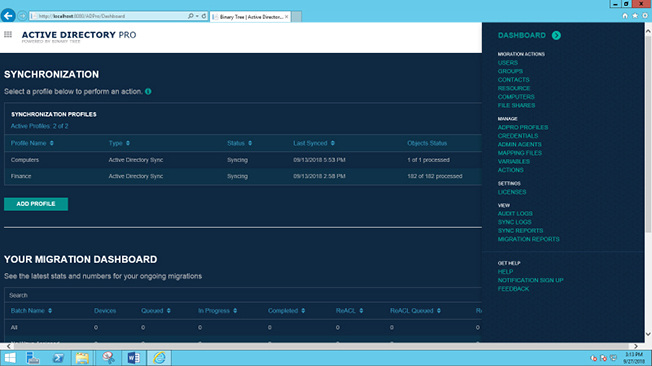Refresh the page via address bar icon

pyautogui.click(x=204, y=16)
